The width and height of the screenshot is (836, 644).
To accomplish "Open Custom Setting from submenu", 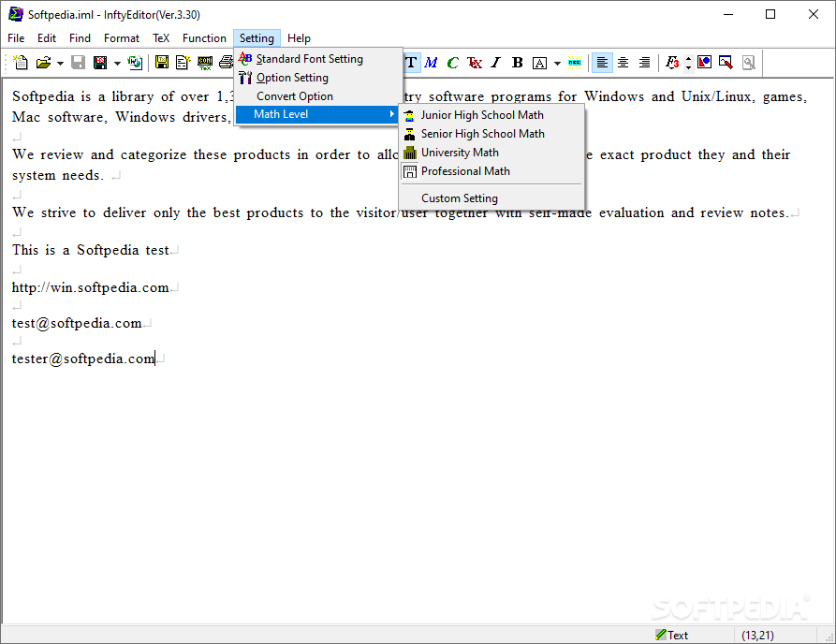I will coord(491,198).
